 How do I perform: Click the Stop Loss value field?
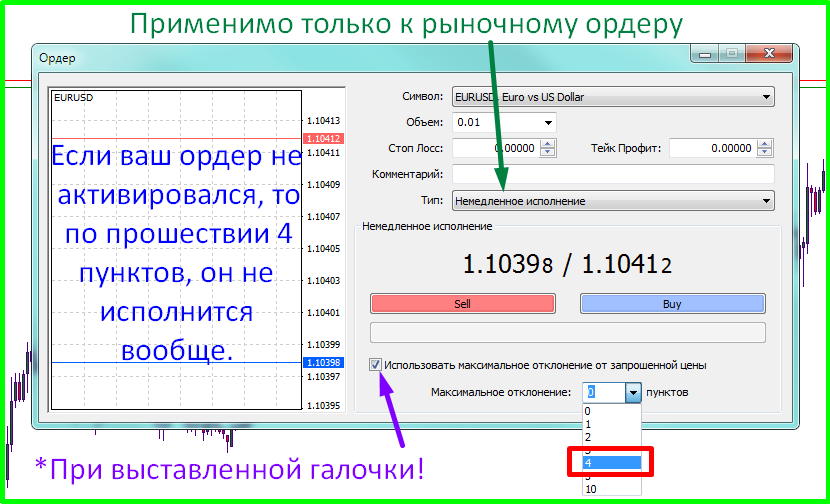click(x=495, y=148)
